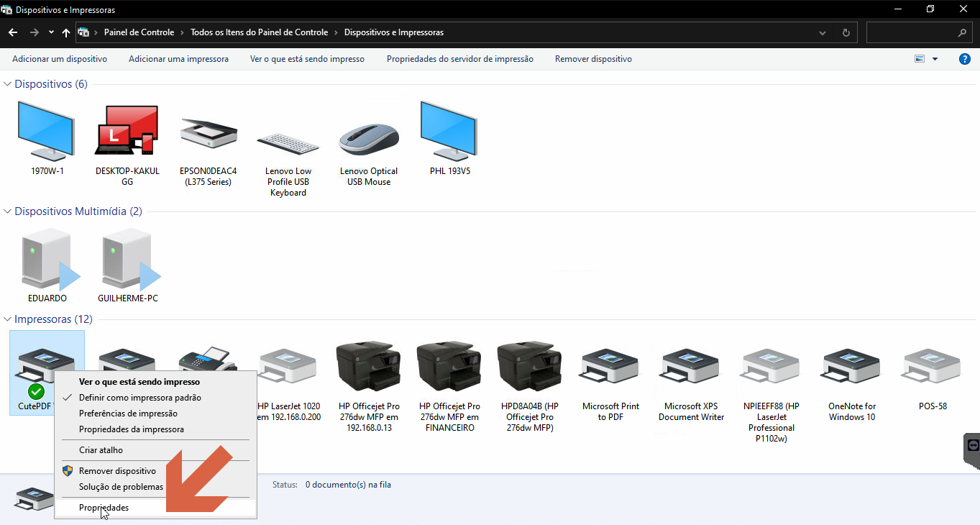Collapse the Impressoras (12) group
980x525 pixels.
pos(8,319)
